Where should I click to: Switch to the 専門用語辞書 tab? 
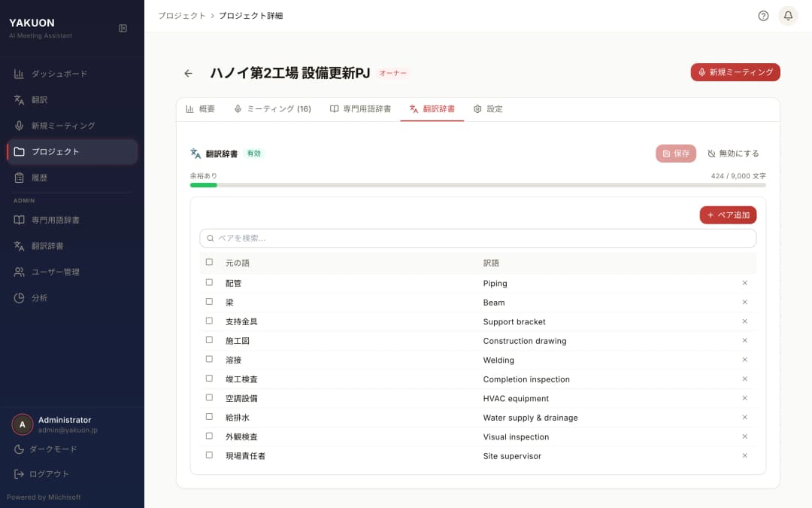point(360,109)
